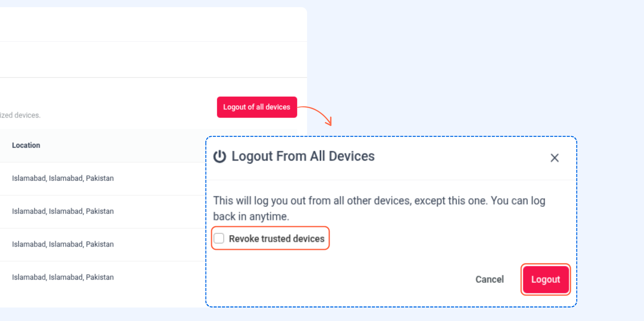644x321 pixels.
Task: Confirm with the red Logout button
Action: tap(545, 279)
